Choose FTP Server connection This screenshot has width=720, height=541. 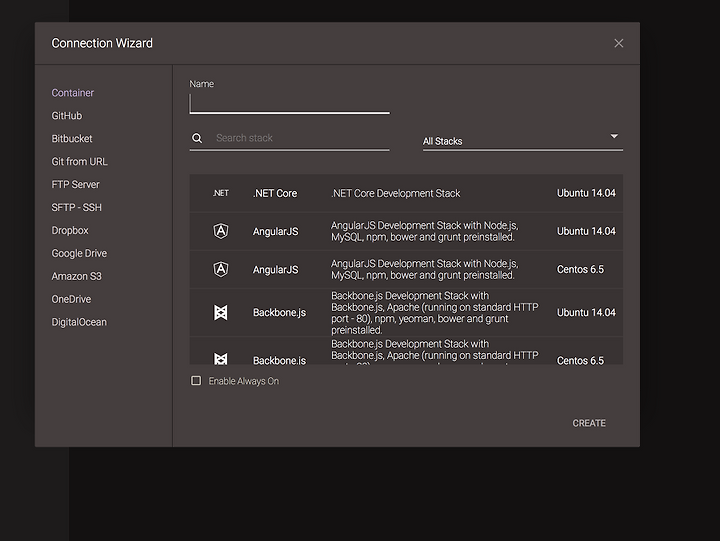(x=75, y=185)
